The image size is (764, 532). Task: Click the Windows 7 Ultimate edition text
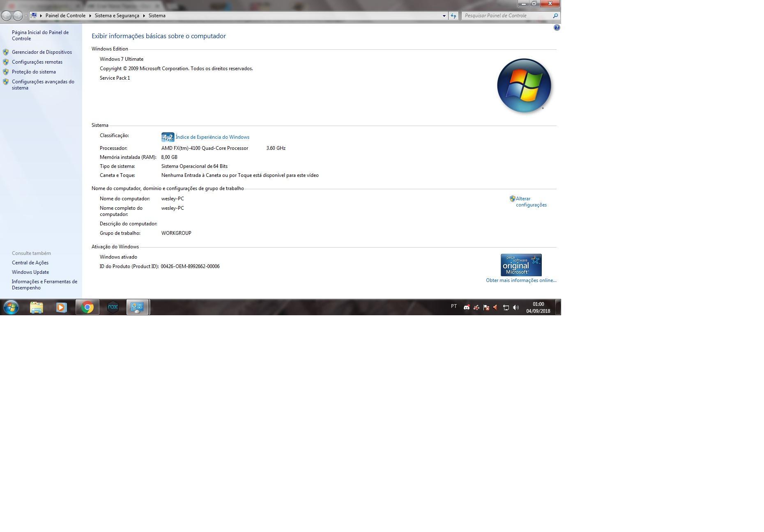click(x=122, y=59)
